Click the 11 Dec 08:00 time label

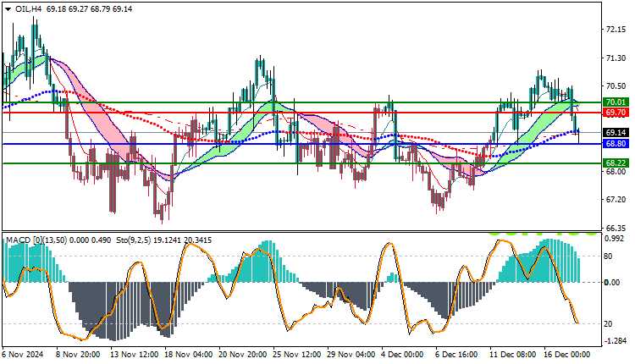[514, 355]
